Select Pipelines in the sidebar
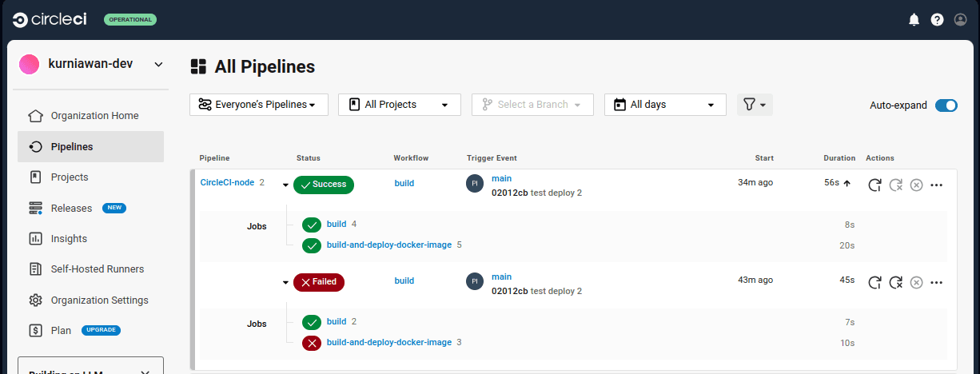The width and height of the screenshot is (980, 374). click(90, 147)
